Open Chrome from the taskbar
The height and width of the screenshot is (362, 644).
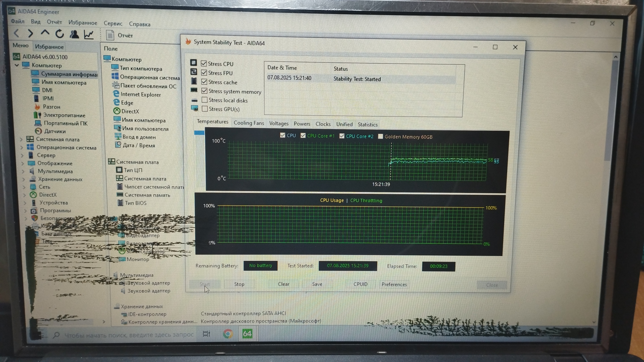pos(228,334)
